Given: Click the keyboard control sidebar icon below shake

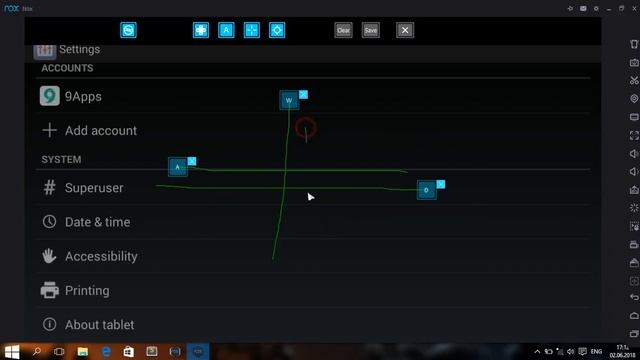Looking at the screenshot, I should coord(634,62).
